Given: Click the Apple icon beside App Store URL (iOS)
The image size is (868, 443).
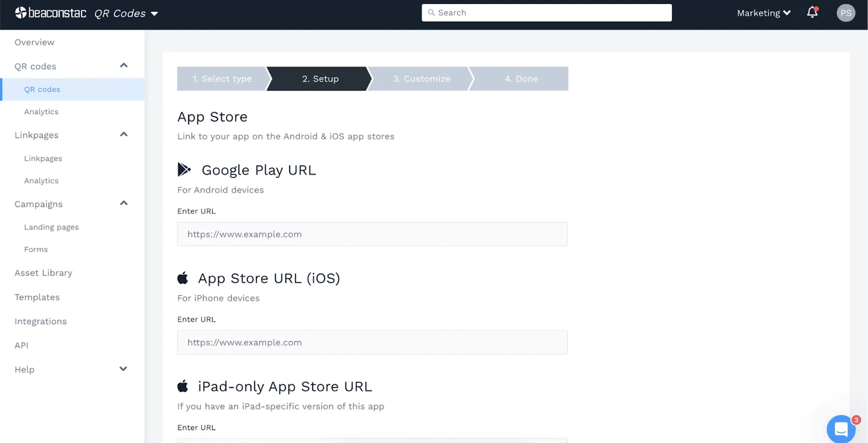Looking at the screenshot, I should 183,278.
